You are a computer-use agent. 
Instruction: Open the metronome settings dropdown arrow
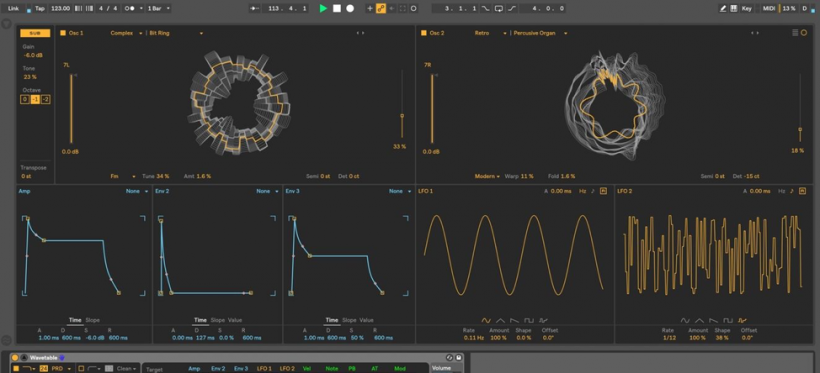pyautogui.click(x=141, y=8)
